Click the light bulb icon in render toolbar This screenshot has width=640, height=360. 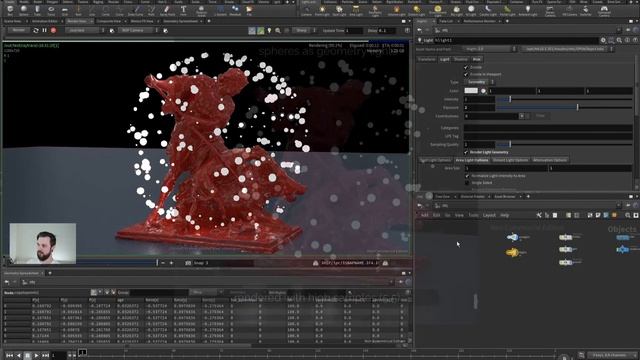pyautogui.click(x=269, y=31)
